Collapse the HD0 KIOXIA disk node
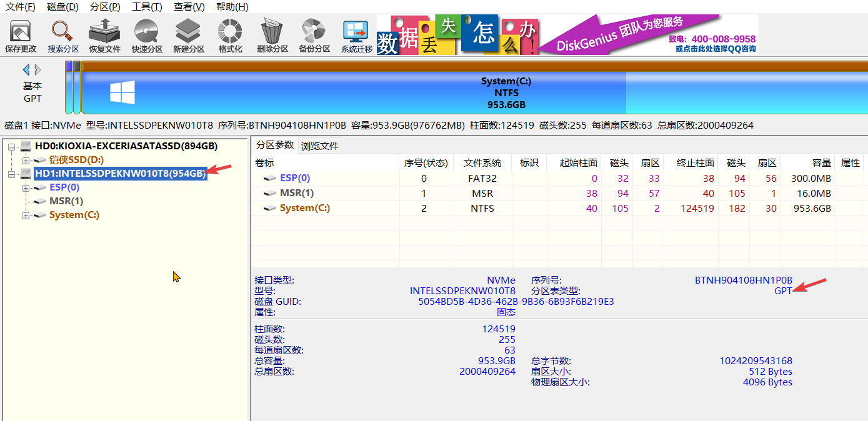The height and width of the screenshot is (421, 868). tap(12, 147)
